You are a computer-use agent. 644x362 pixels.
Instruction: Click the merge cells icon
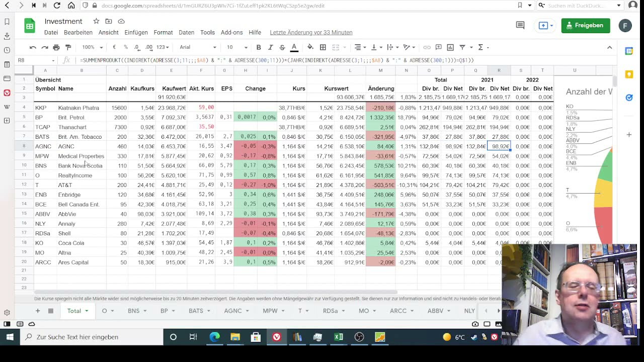click(336, 47)
